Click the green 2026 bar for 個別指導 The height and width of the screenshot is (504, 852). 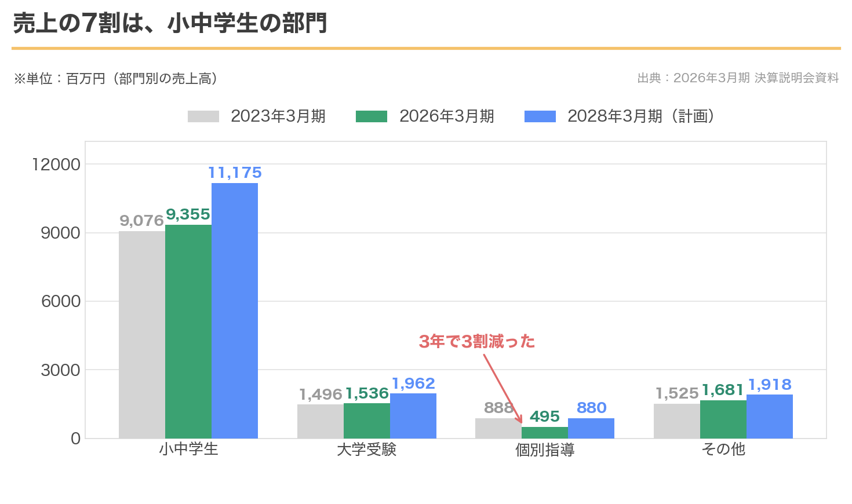(x=545, y=433)
